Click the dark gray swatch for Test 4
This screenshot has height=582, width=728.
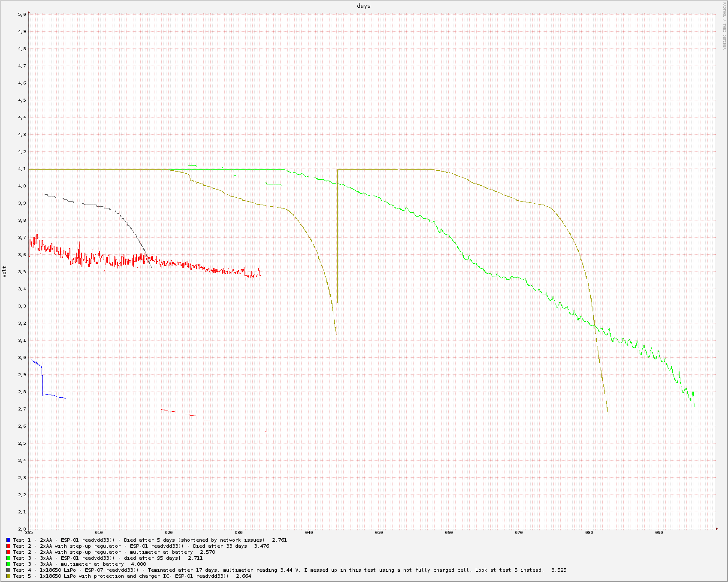(8, 570)
